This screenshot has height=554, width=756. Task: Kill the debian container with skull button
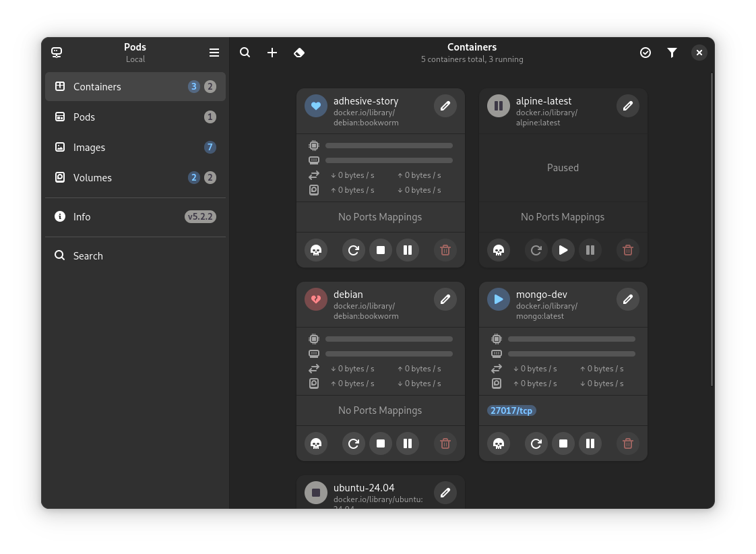point(316,443)
